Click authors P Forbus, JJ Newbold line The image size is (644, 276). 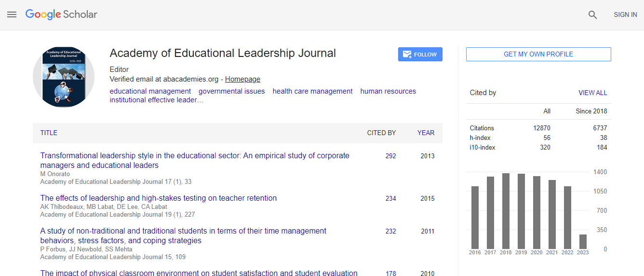point(86,249)
